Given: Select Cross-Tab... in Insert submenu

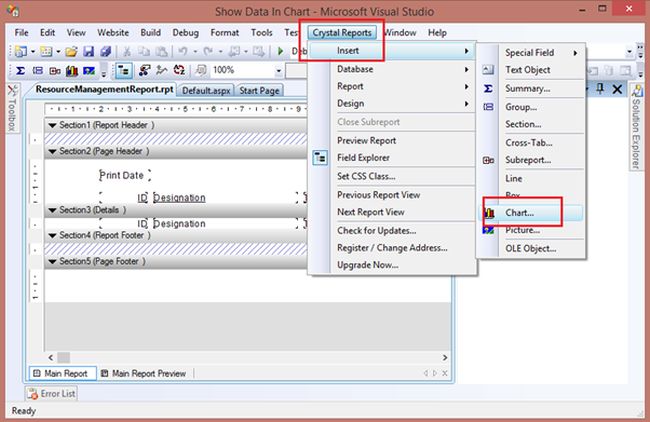Looking at the screenshot, I should [x=531, y=143].
